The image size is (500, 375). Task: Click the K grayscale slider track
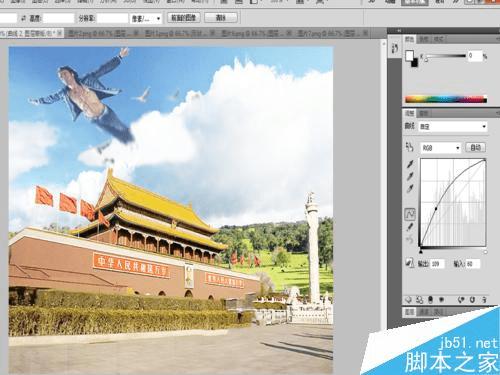(446, 56)
